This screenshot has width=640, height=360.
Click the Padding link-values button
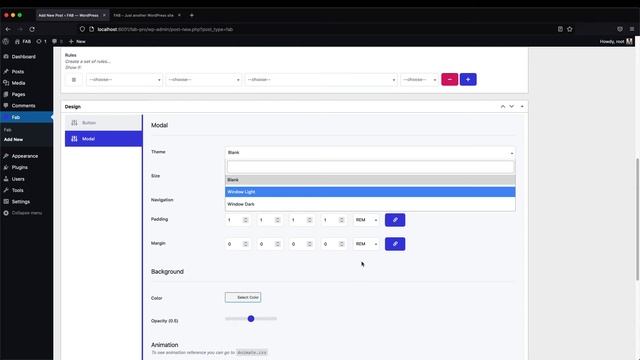395,220
